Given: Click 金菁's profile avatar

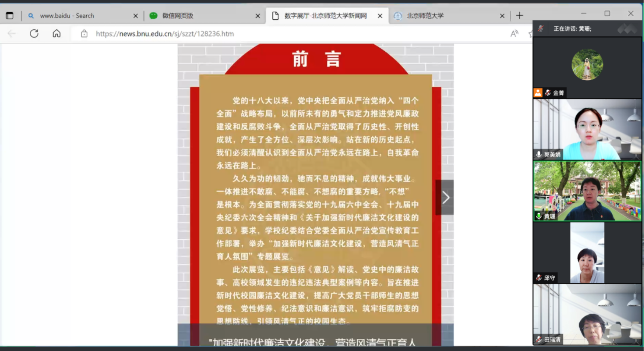Looking at the screenshot, I should 587,64.
